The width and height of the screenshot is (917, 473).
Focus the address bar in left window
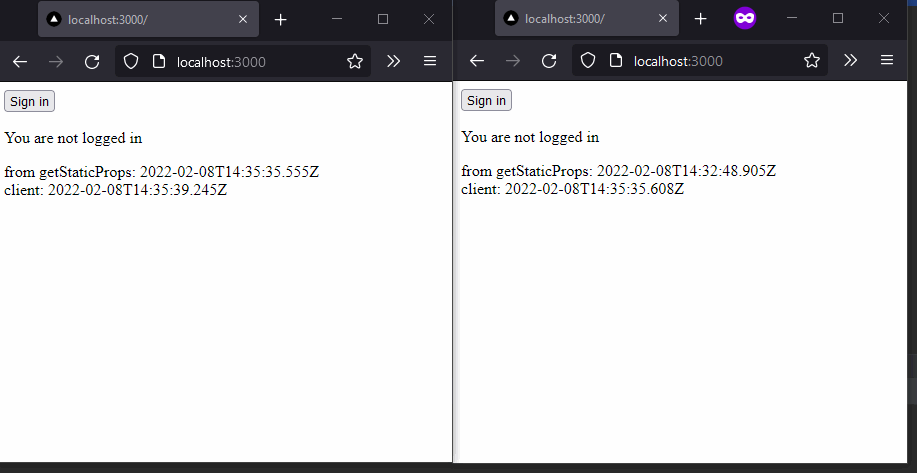click(x=243, y=61)
